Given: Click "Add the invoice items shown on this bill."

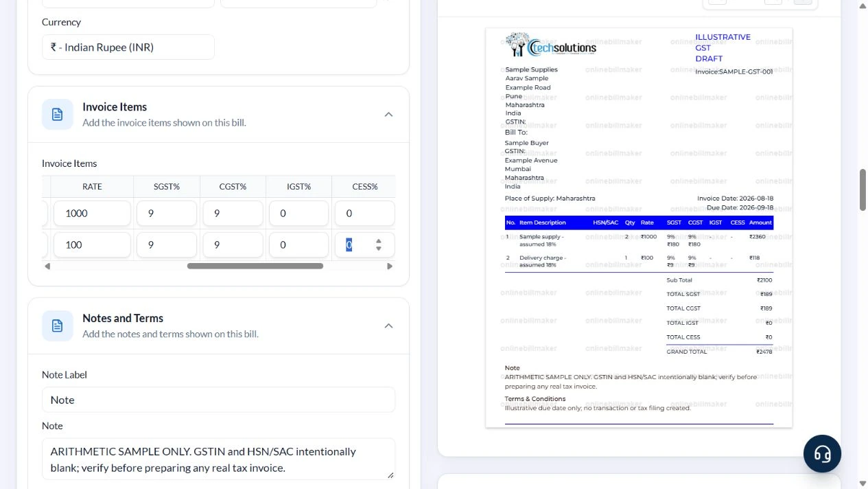Looking at the screenshot, I should point(164,123).
